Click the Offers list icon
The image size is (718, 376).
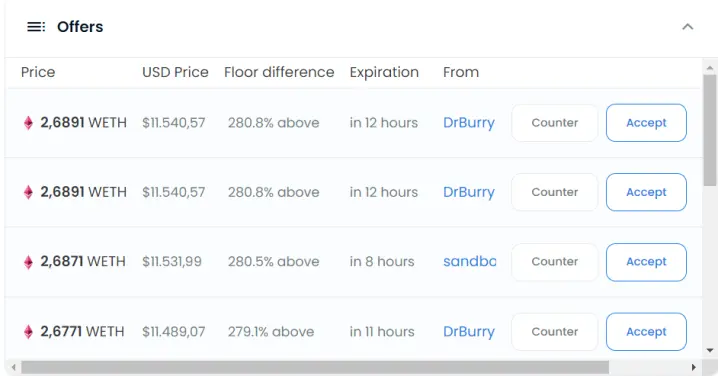coord(36,27)
